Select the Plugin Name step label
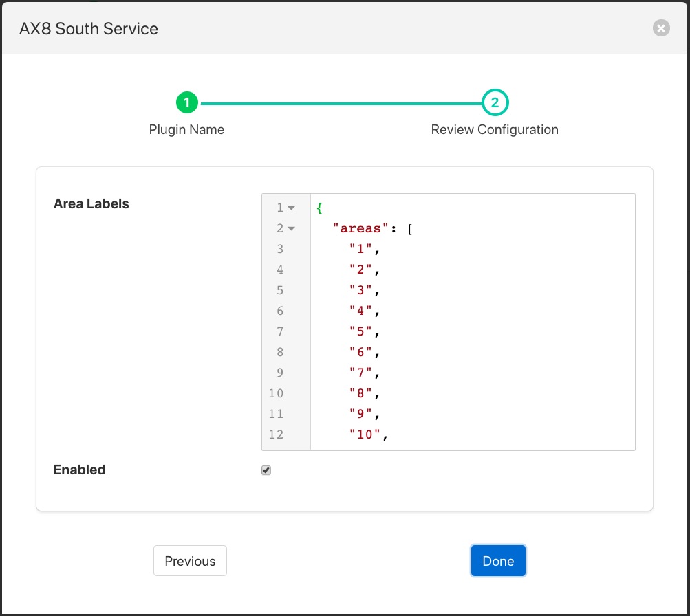690x616 pixels. pyautogui.click(x=186, y=129)
